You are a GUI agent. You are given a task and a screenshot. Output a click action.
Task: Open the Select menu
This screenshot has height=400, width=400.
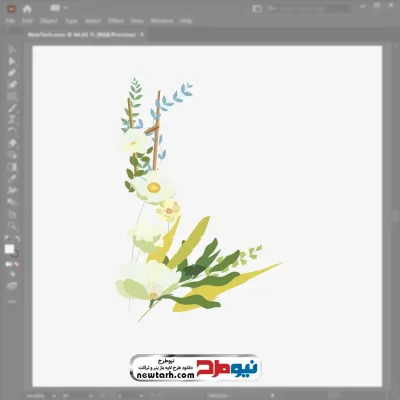point(93,21)
